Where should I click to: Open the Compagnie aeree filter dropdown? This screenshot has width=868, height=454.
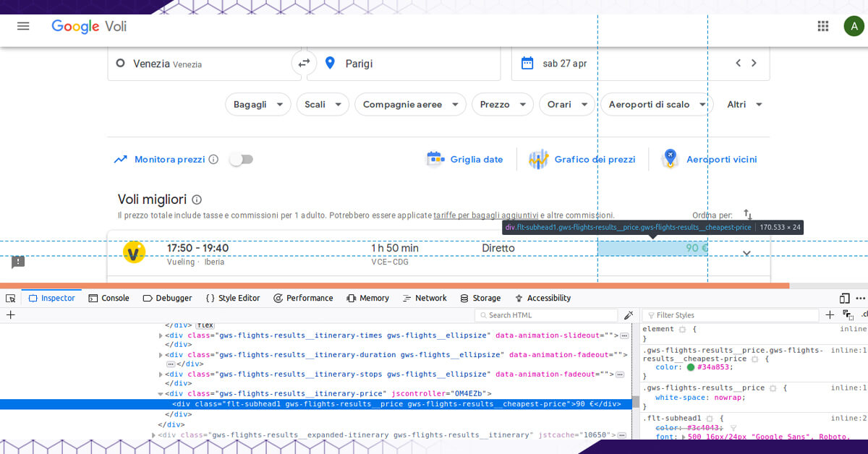click(x=410, y=104)
